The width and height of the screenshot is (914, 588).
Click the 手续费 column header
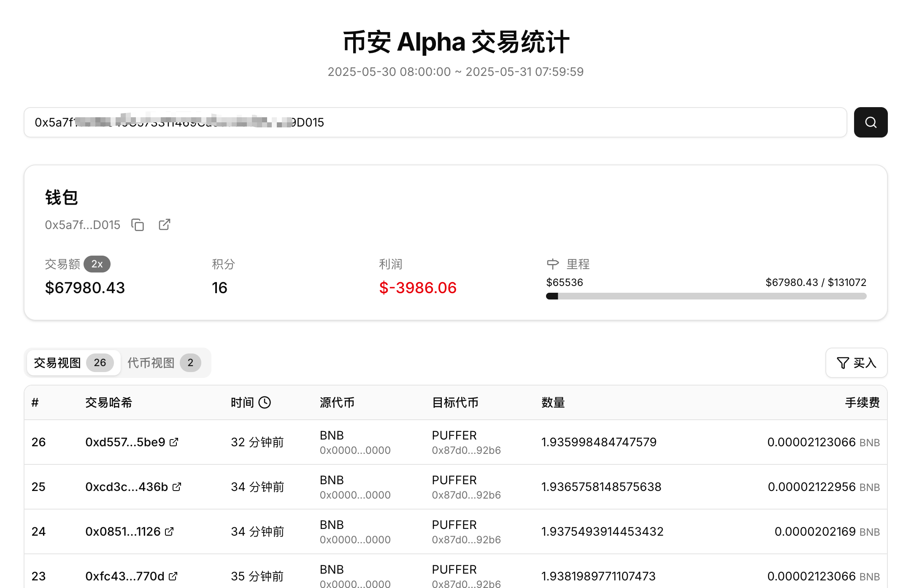point(862,402)
